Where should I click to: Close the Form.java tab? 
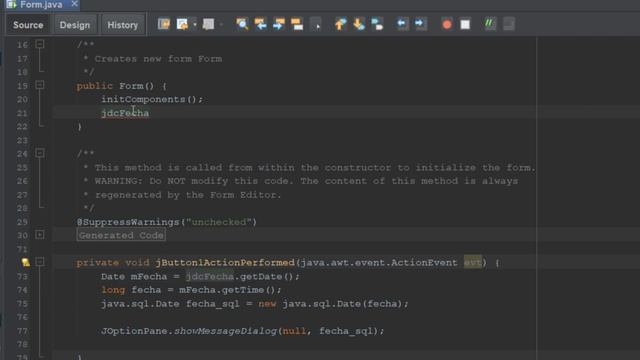pos(74,4)
